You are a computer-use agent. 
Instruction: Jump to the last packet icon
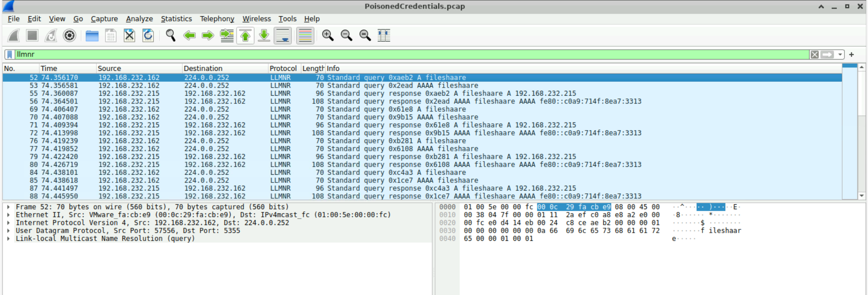click(x=264, y=35)
